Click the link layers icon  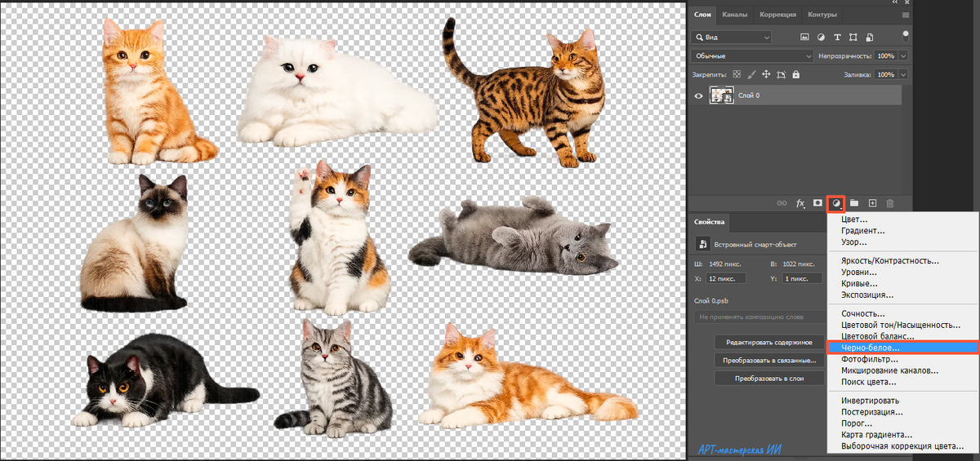coord(782,202)
